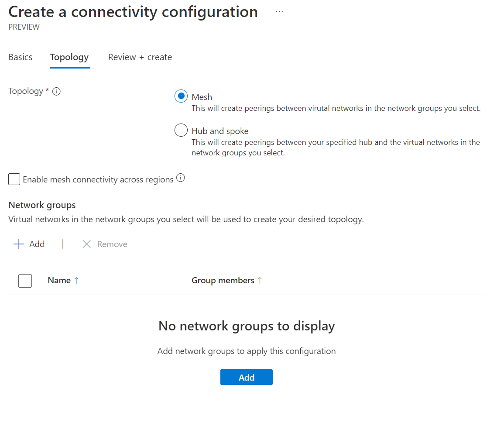Check the select all rows checkbox
Screen dimensions: 504x426
(25, 281)
